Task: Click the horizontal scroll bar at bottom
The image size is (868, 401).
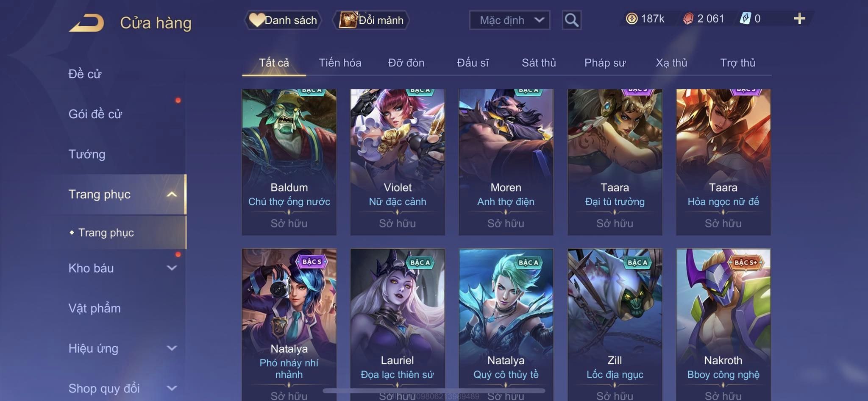Action: tap(434, 390)
